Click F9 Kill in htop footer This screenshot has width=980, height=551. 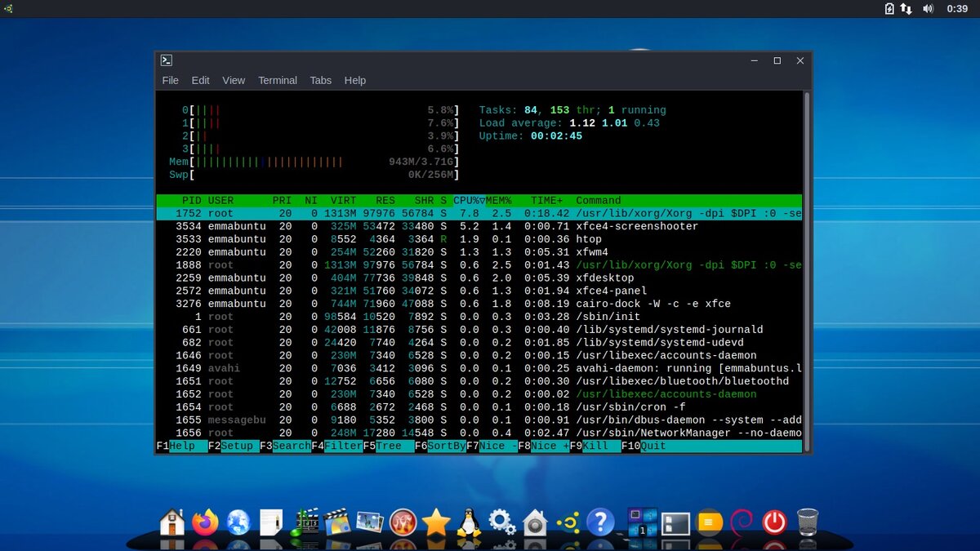[595, 447]
